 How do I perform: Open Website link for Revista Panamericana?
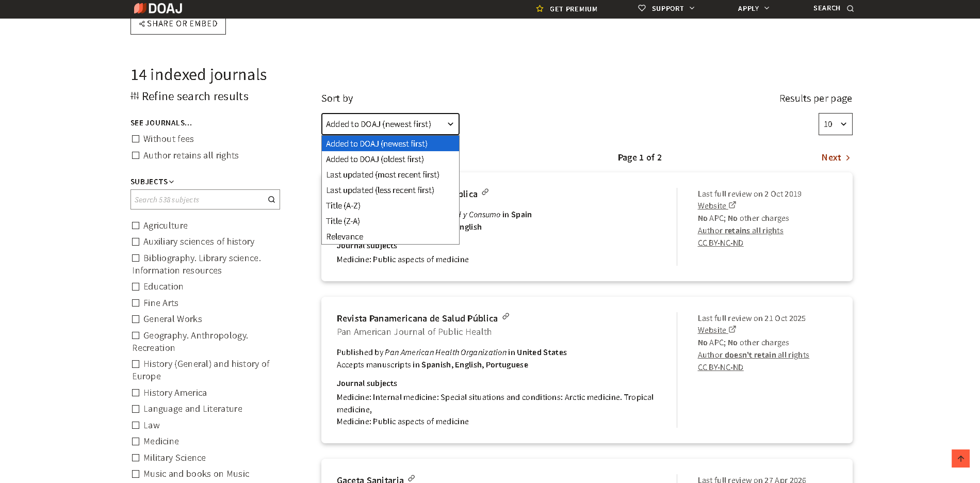pos(716,330)
